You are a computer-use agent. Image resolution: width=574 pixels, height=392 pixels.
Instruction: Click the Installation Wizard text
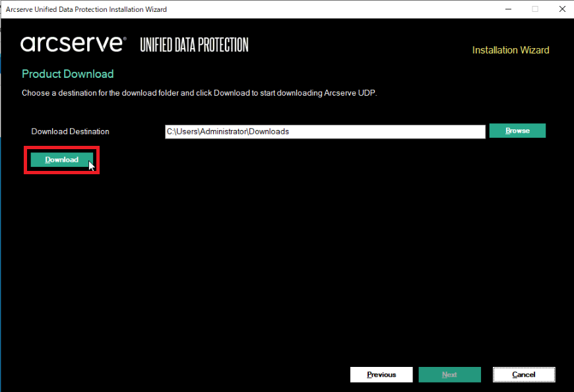pyautogui.click(x=511, y=50)
